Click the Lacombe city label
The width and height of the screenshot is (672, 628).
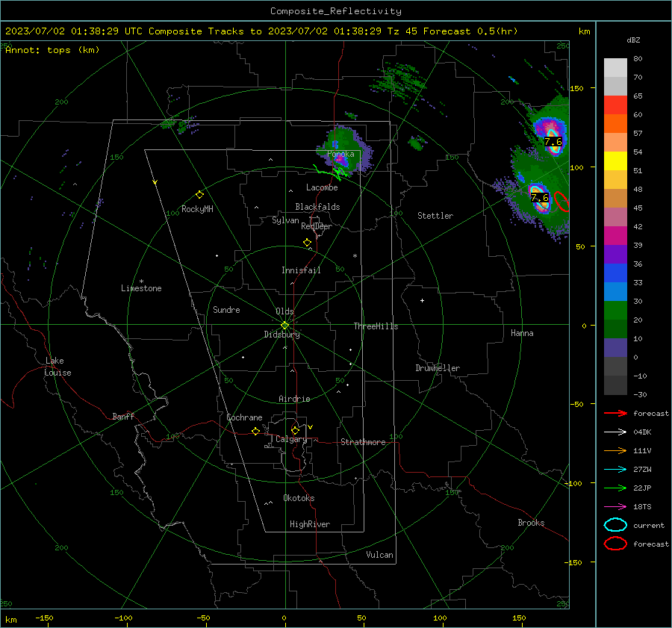(x=322, y=187)
